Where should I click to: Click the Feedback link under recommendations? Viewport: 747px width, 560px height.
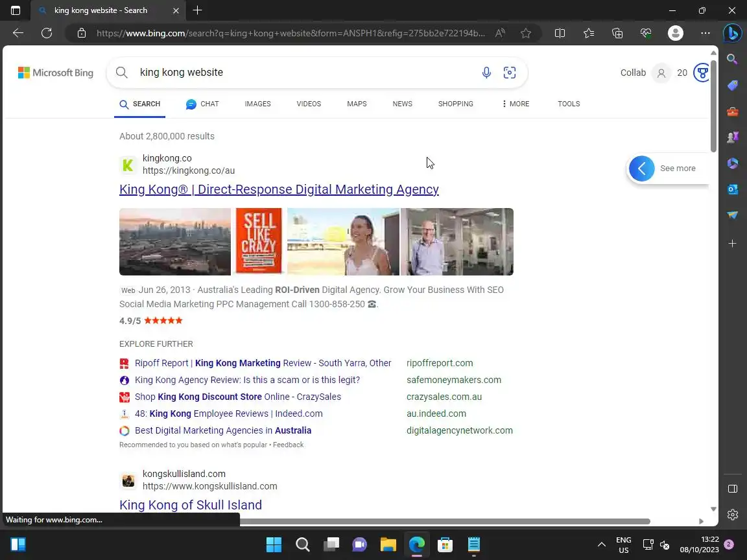click(x=288, y=445)
